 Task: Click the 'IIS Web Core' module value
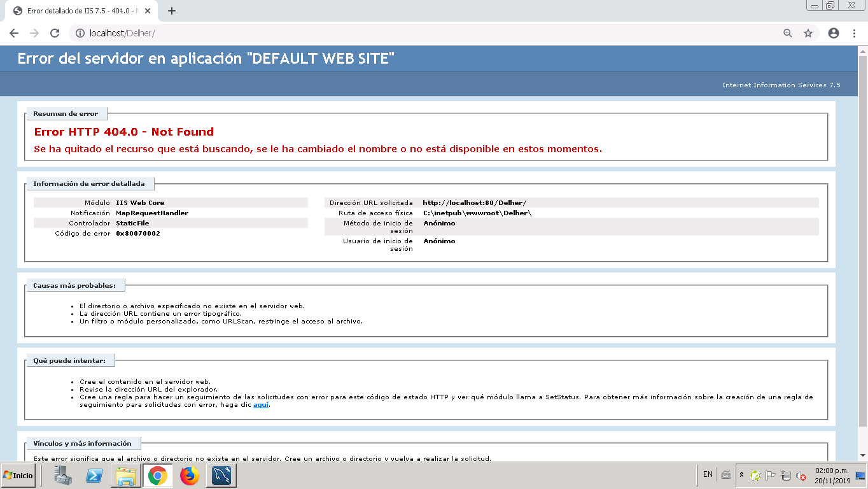[x=140, y=203]
